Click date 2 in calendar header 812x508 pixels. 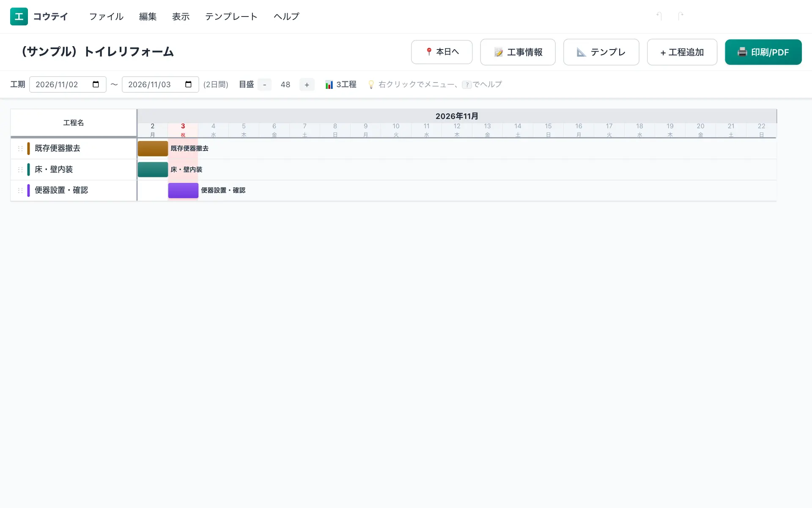153,130
